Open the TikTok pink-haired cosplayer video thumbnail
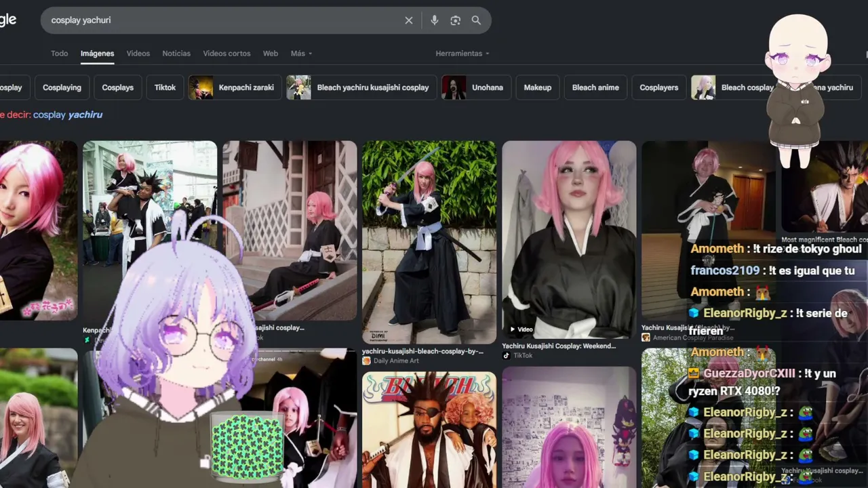868x488 pixels. point(569,240)
